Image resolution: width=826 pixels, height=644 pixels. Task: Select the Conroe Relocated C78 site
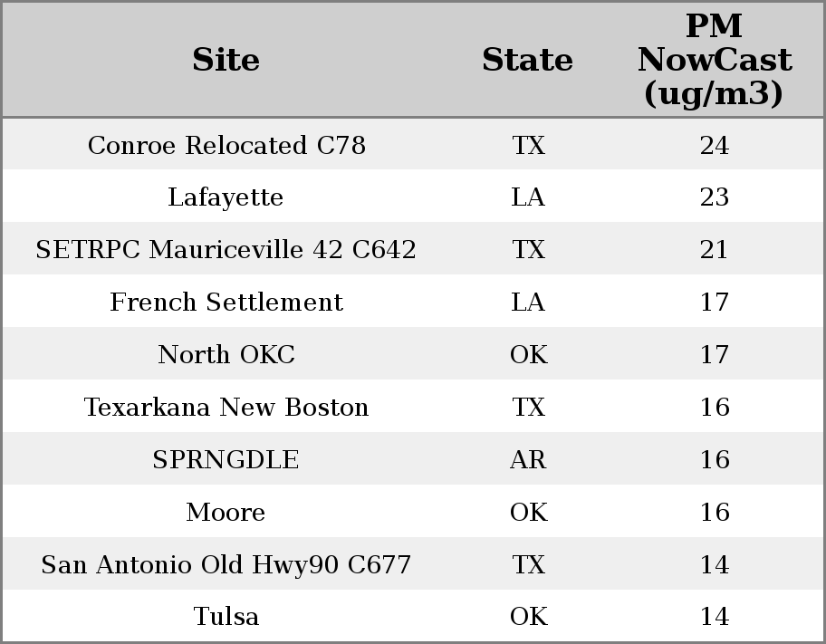226,146
